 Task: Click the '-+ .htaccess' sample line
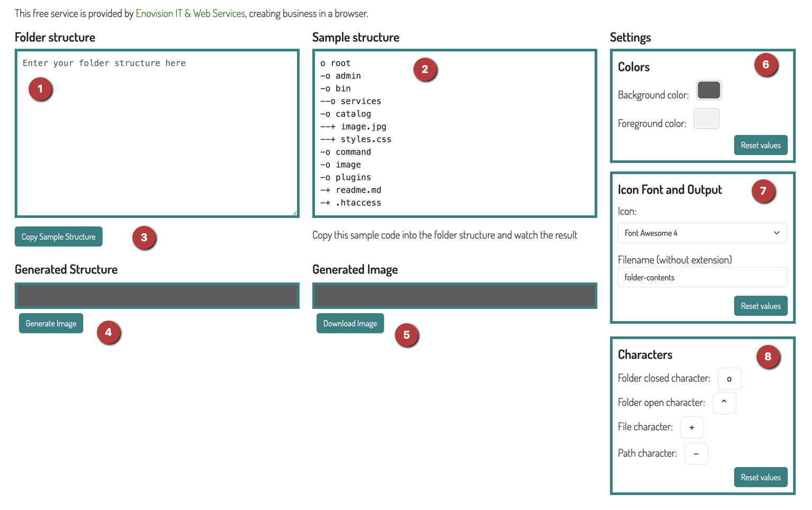point(350,203)
